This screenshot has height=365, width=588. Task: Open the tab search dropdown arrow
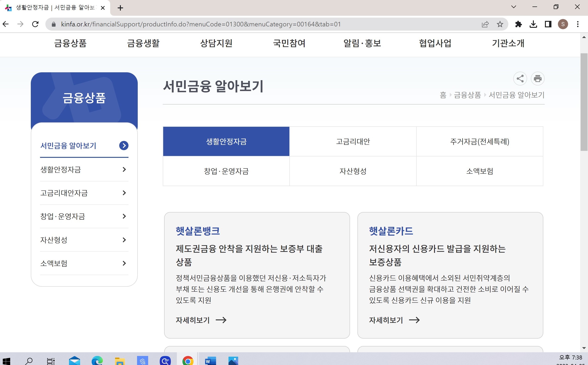(x=513, y=7)
